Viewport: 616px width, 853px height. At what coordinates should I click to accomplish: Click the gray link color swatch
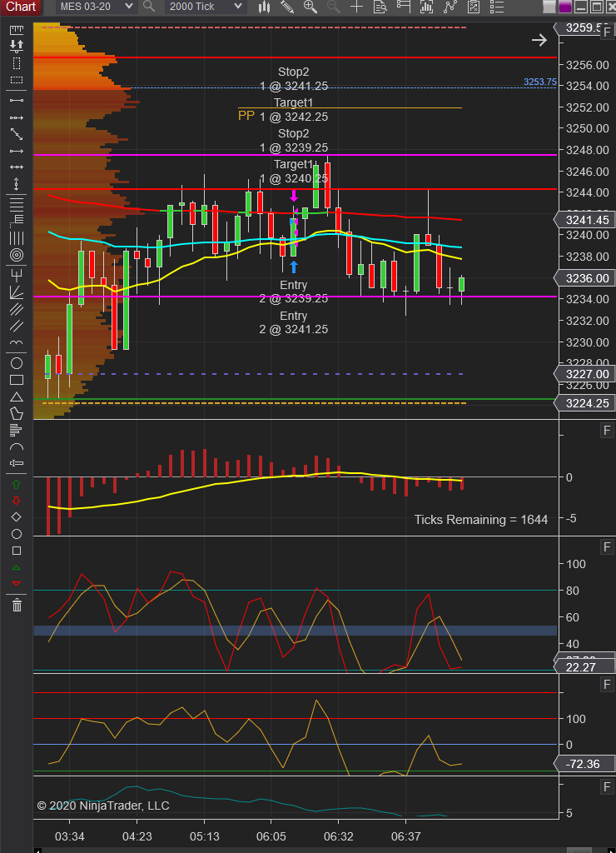(x=549, y=7)
